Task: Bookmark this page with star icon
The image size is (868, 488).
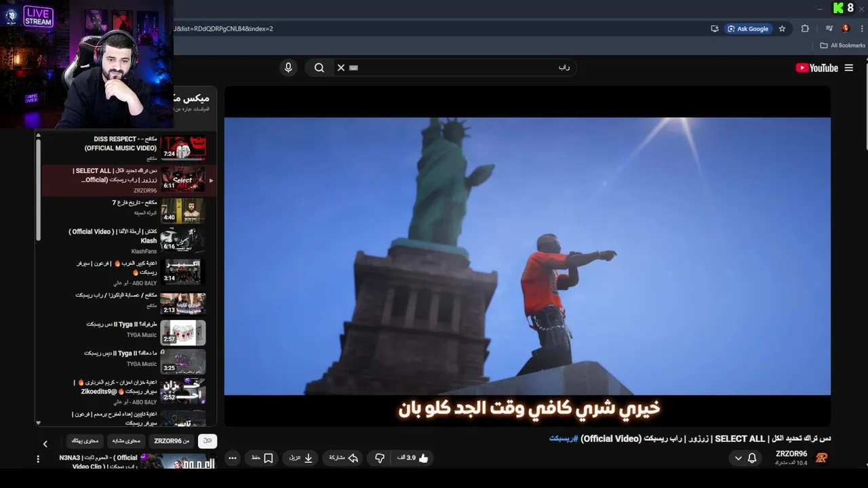Action: [x=782, y=28]
